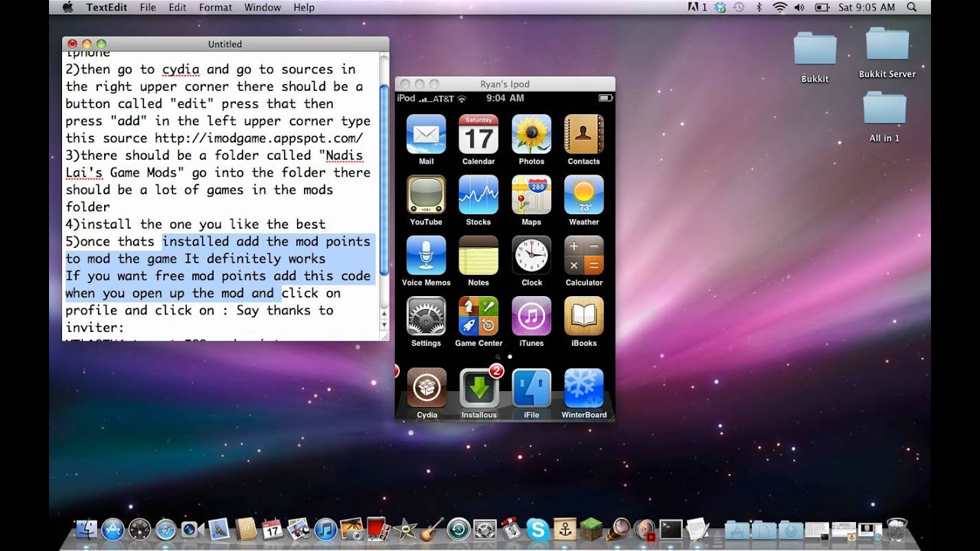Open the Stocks app
The width and height of the screenshot is (980, 551).
479,195
